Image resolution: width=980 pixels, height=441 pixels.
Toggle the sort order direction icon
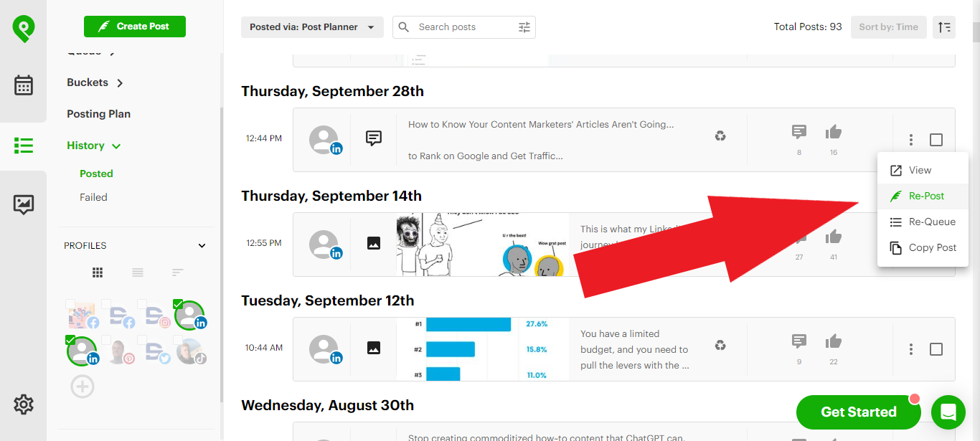click(x=944, y=27)
